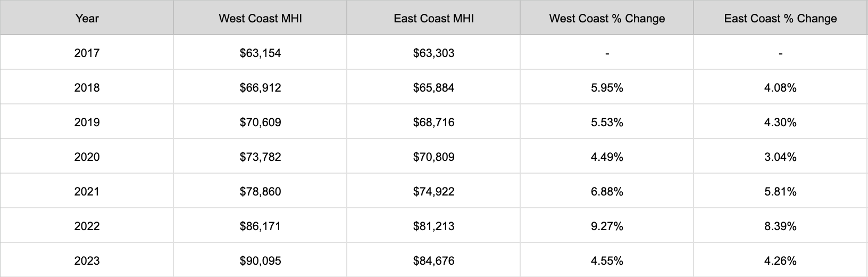Select the $78,860 West Coast cell
This screenshot has height=277, width=868.
click(260, 191)
